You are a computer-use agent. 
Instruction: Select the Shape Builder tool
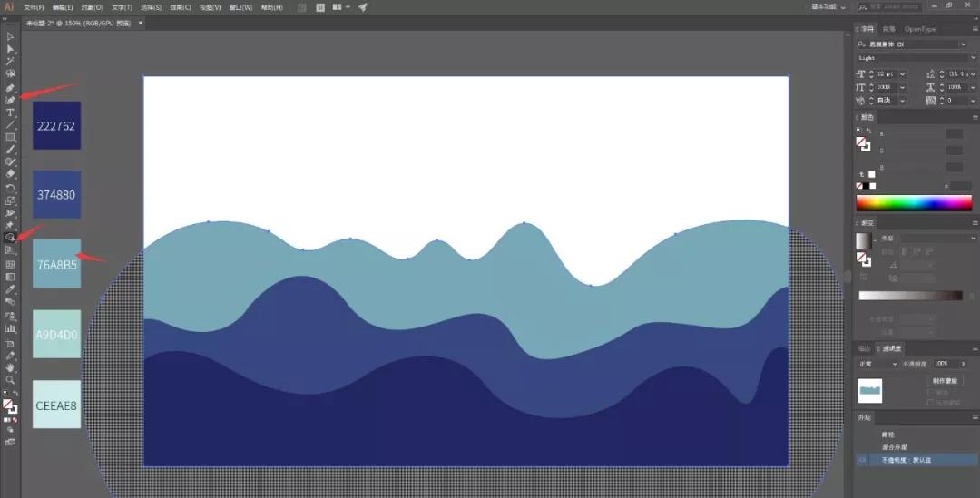tap(10, 238)
